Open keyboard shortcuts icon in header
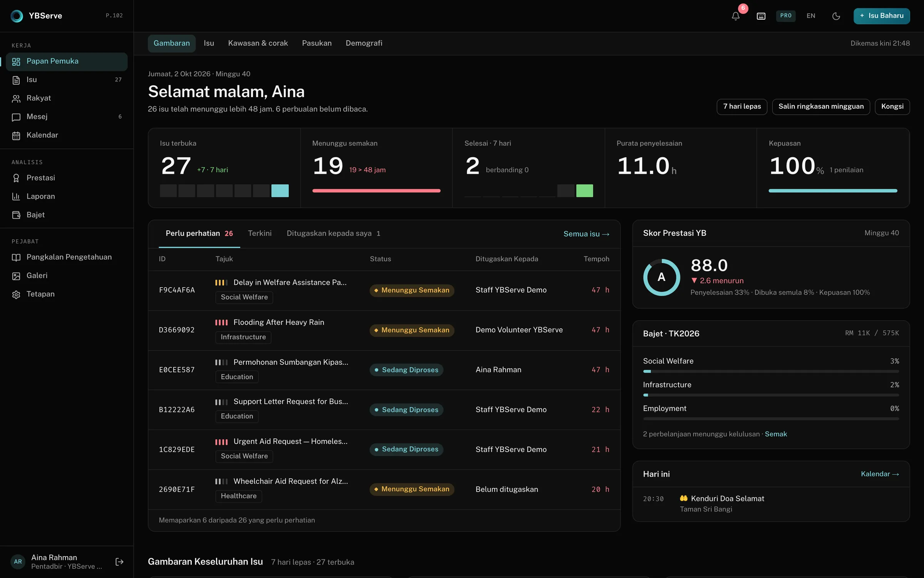Screen dimensions: 924x578 coord(761,16)
